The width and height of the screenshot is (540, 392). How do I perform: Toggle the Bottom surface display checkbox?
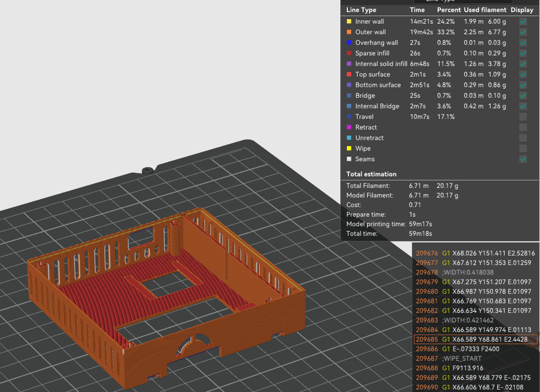pyautogui.click(x=523, y=85)
